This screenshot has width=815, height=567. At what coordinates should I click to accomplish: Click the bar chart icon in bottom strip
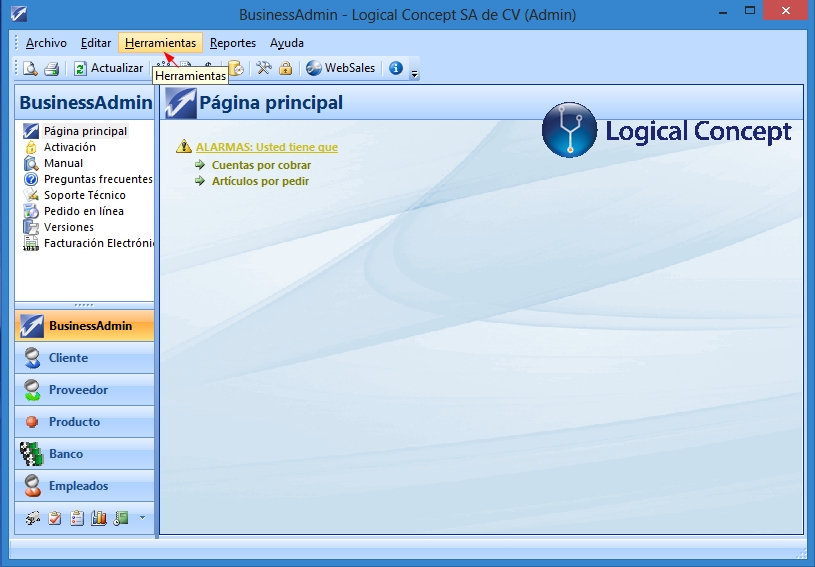pos(99,518)
